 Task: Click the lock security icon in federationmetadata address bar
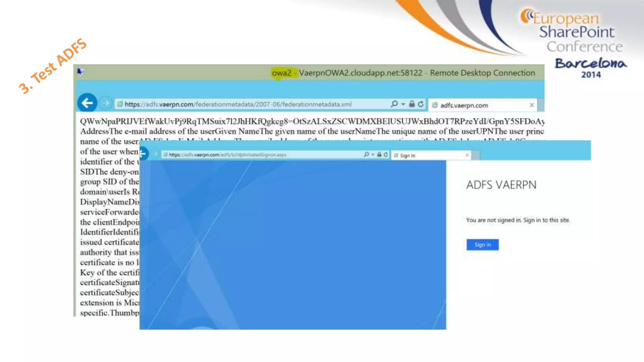[412, 104]
